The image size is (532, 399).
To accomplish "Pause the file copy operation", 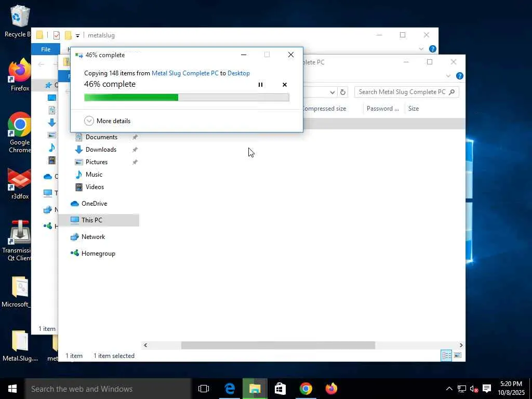I will [260, 85].
